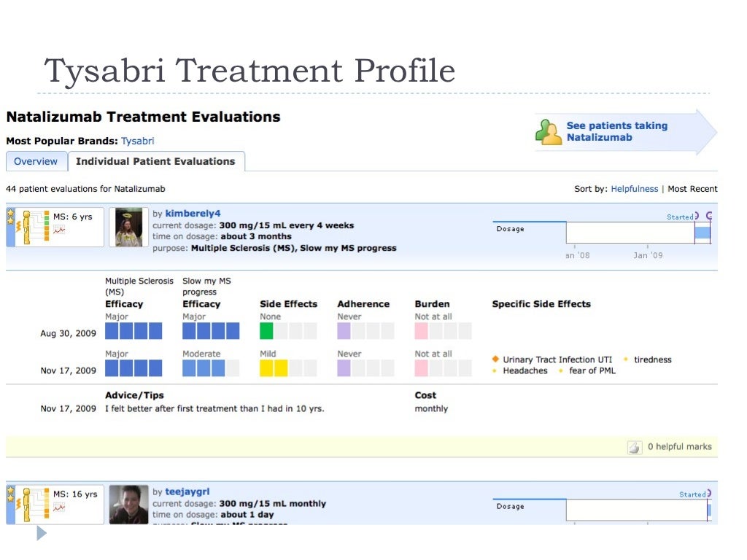Click the 0 helpful marks text
The width and height of the screenshot is (747, 560).
679,447
